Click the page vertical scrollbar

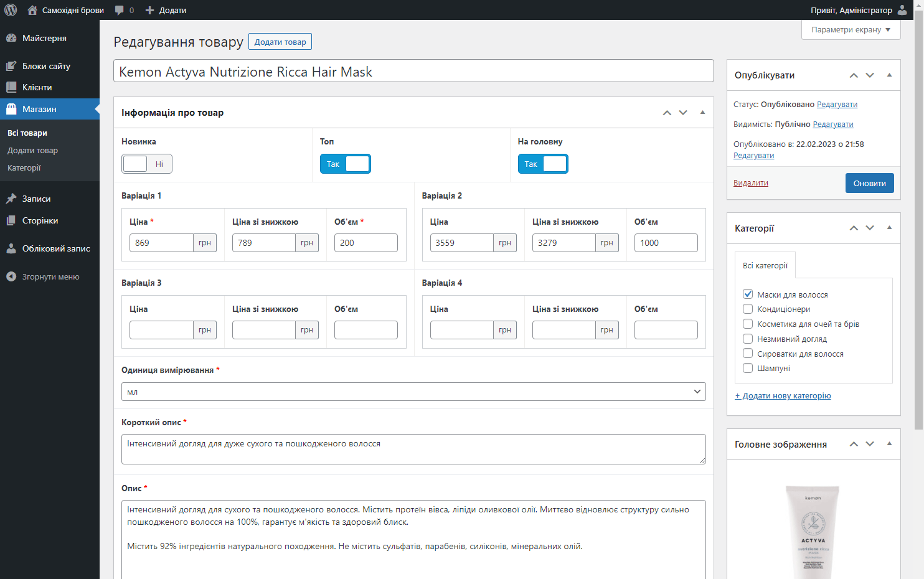pos(918,218)
